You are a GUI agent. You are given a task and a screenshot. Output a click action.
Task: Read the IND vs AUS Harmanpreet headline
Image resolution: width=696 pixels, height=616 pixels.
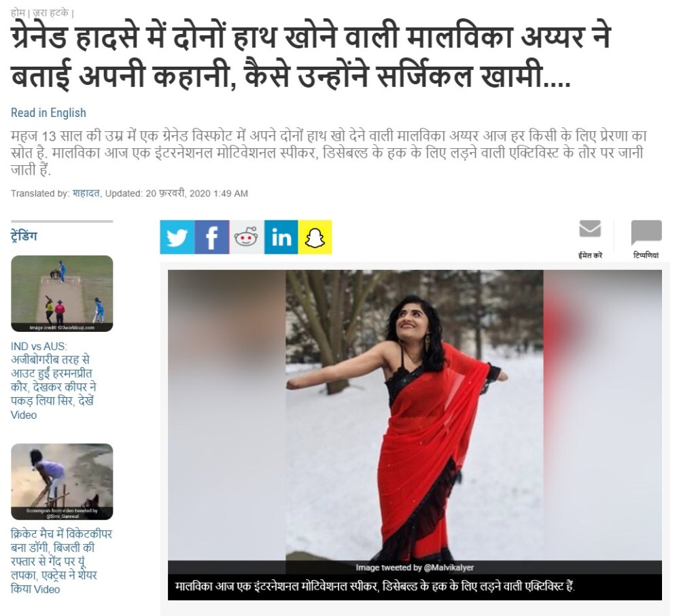pyautogui.click(x=53, y=381)
